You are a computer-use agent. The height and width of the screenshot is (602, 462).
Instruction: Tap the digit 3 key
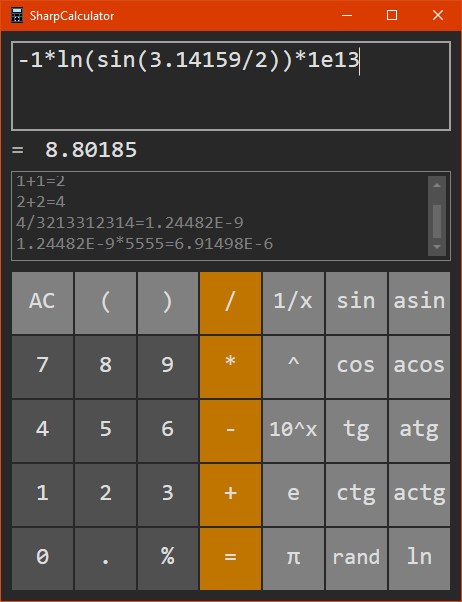168,495
